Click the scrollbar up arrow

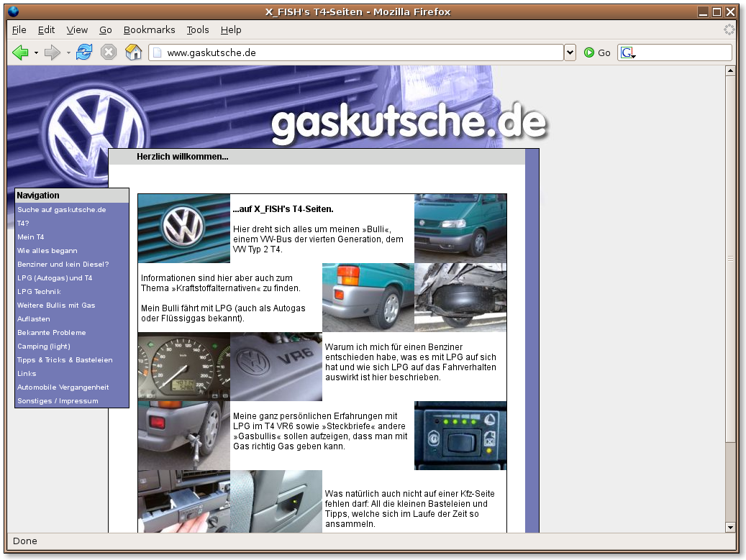click(x=730, y=71)
